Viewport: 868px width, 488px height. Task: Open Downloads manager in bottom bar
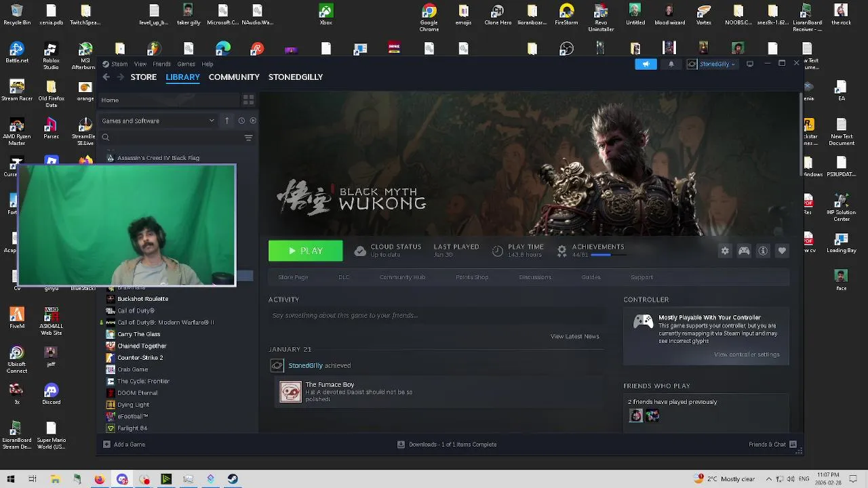[x=447, y=445]
